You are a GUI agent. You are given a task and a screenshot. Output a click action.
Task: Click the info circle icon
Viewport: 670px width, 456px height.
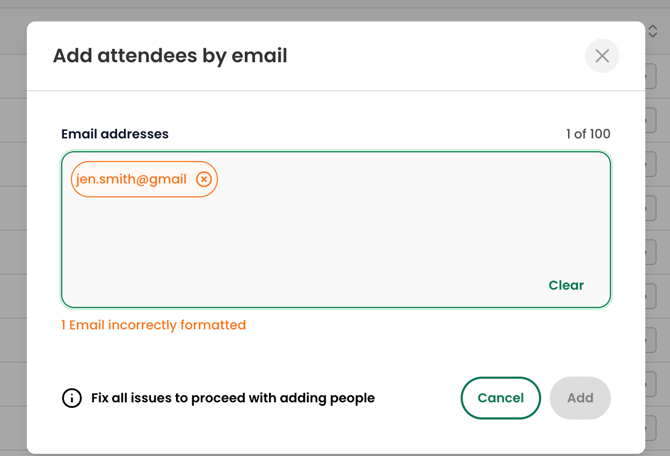[x=72, y=398]
